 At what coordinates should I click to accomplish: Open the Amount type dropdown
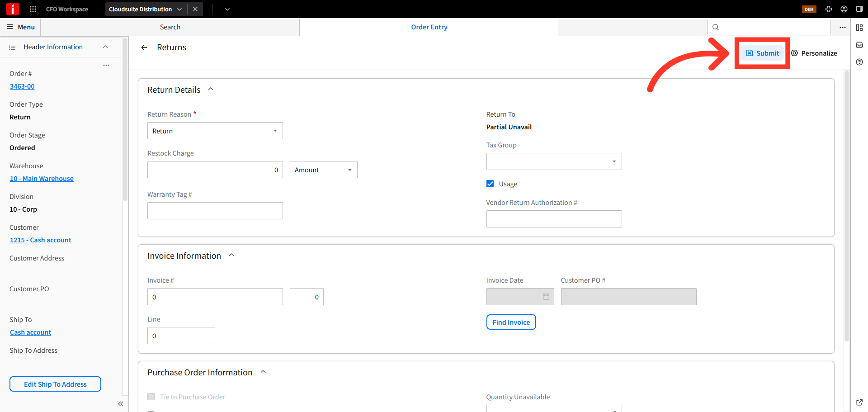(x=324, y=170)
